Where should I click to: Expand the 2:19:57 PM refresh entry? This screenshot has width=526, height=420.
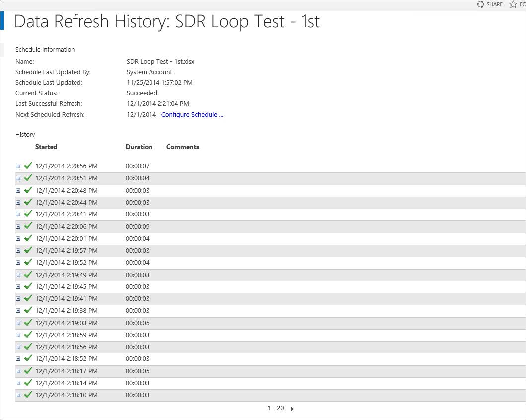click(18, 251)
